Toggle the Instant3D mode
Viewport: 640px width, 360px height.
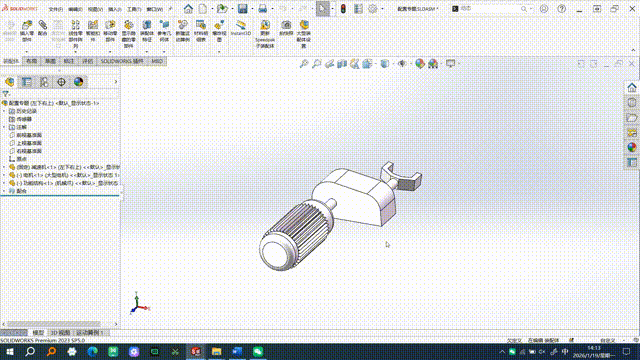(241, 28)
